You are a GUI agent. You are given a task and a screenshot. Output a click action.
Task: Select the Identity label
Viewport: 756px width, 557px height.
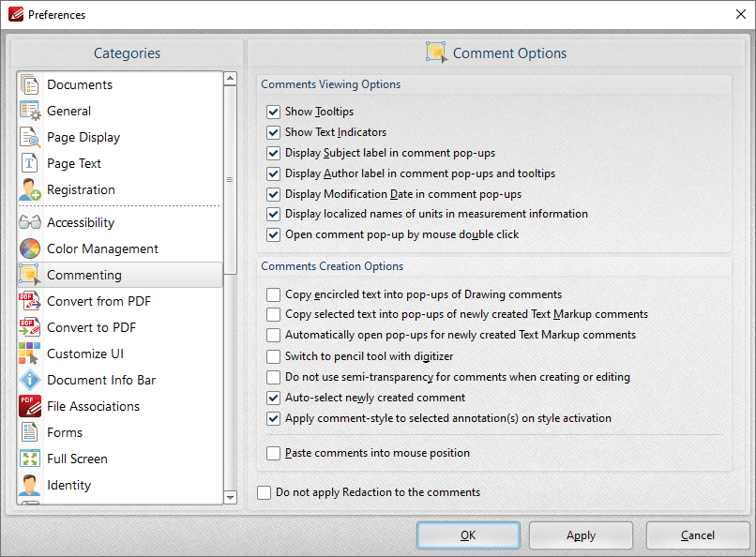69,485
